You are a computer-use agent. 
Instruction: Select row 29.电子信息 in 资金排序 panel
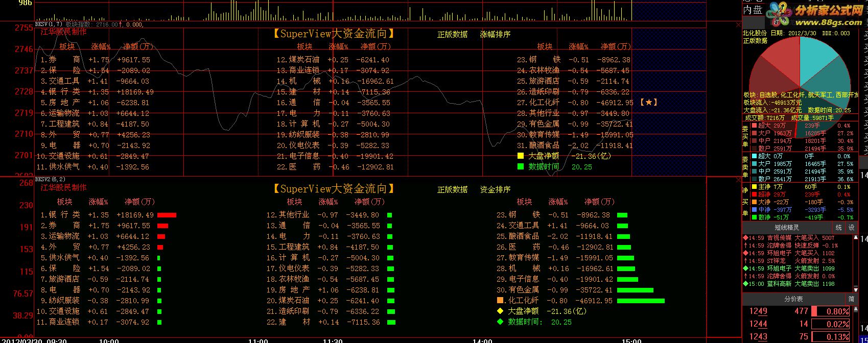554,279
